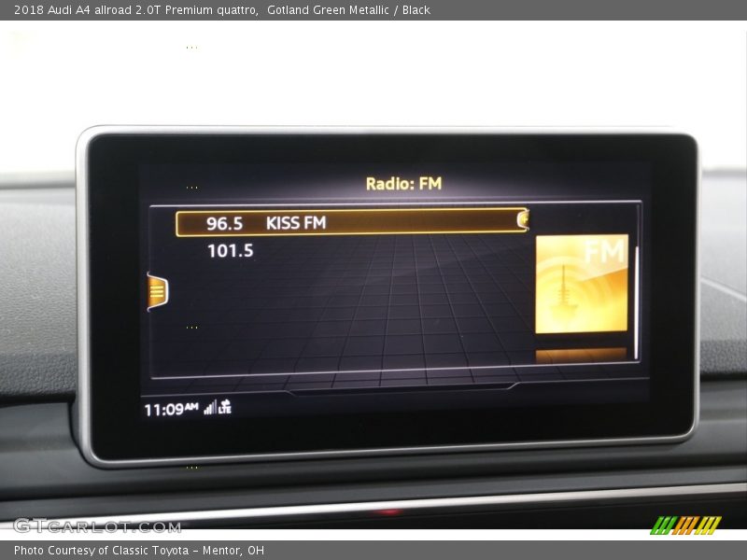Open the left side menu tab icon
The width and height of the screenshot is (747, 560).
click(x=158, y=292)
